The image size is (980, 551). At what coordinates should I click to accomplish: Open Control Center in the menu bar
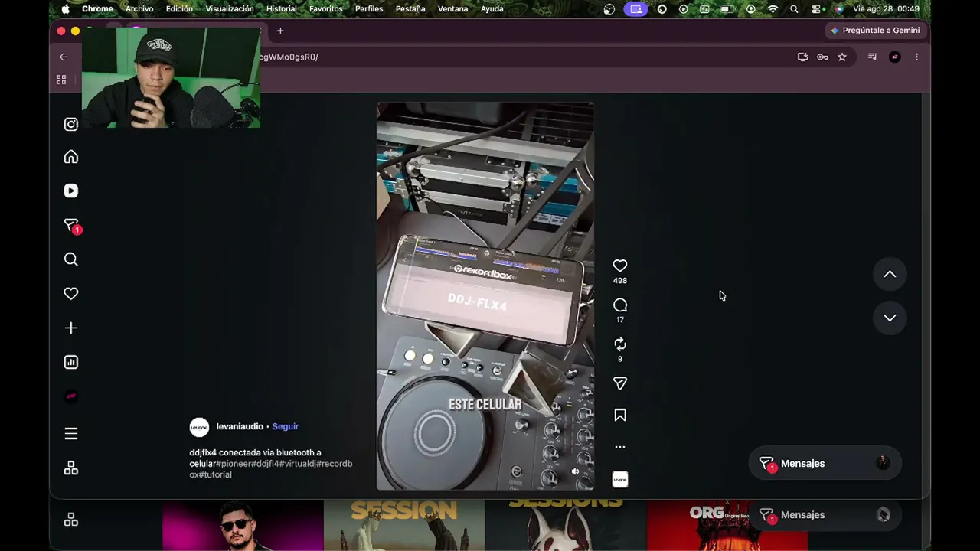(x=817, y=9)
